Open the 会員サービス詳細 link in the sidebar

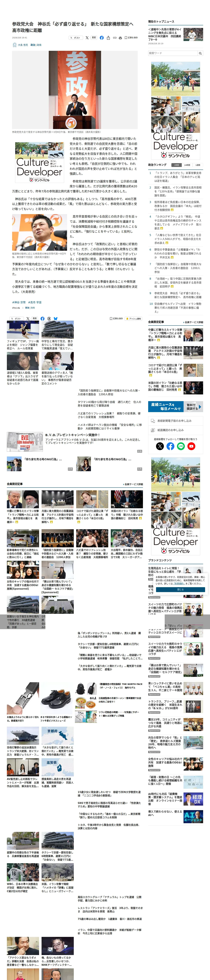pyautogui.click(x=193, y=322)
